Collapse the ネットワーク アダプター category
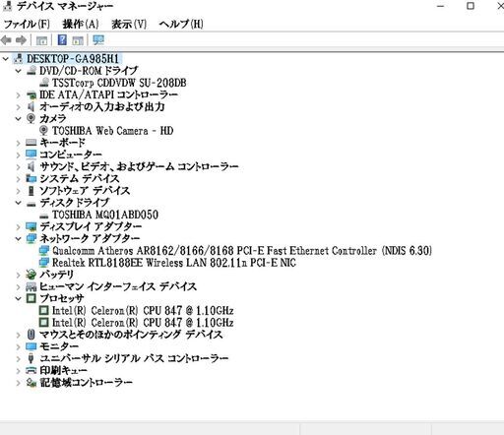Viewport: 504px width, 435px height. 19,238
